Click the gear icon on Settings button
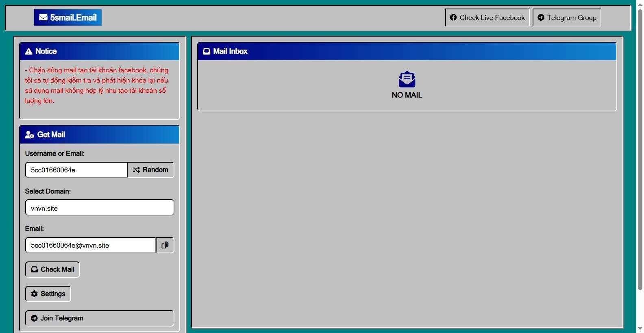Screen dimensions: 644x333 [x=35, y=294]
